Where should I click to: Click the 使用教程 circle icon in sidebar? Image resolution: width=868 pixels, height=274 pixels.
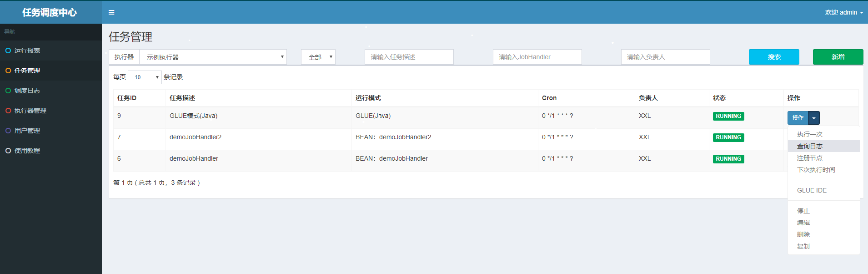pyautogui.click(x=8, y=151)
